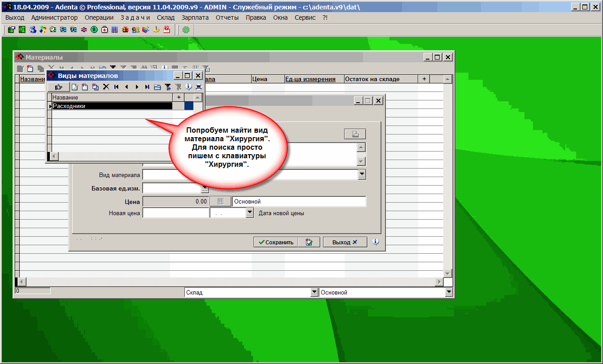The width and height of the screenshot is (603, 364).
Task: Open the Склад menu
Action: tap(166, 17)
